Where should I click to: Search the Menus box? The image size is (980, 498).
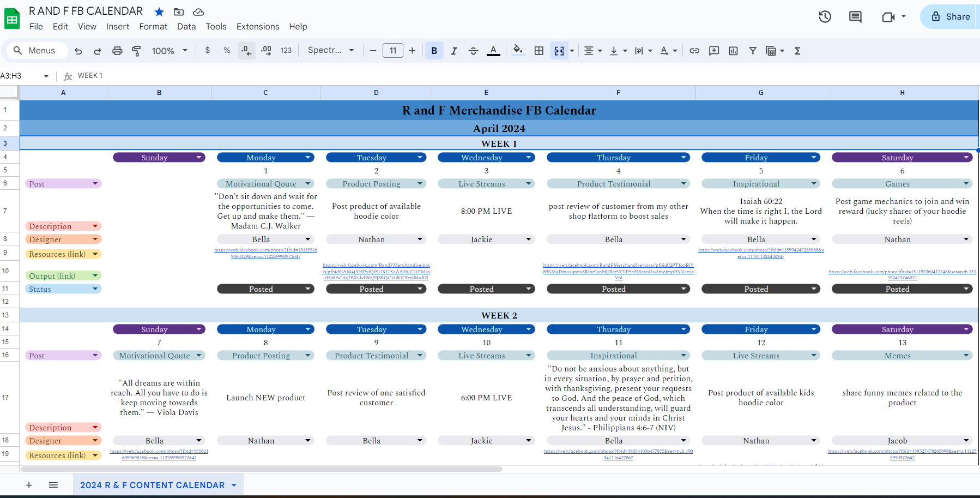(38, 51)
